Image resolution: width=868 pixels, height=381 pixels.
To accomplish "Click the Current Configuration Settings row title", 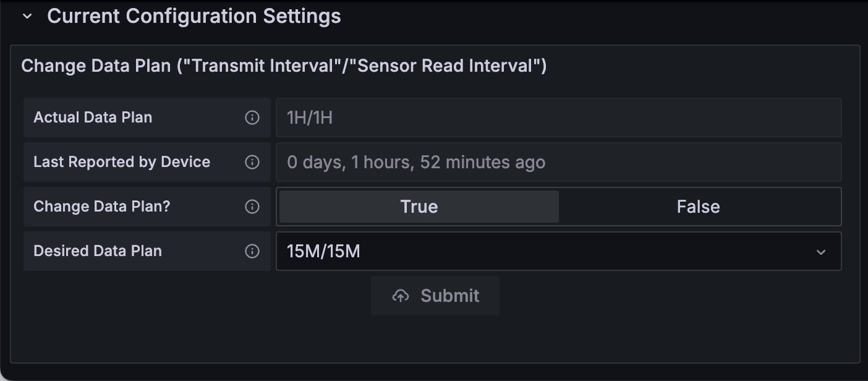I will [x=194, y=17].
